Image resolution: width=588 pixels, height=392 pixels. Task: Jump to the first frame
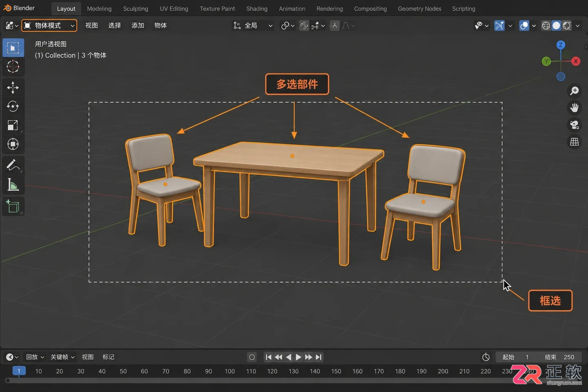[x=268, y=357]
